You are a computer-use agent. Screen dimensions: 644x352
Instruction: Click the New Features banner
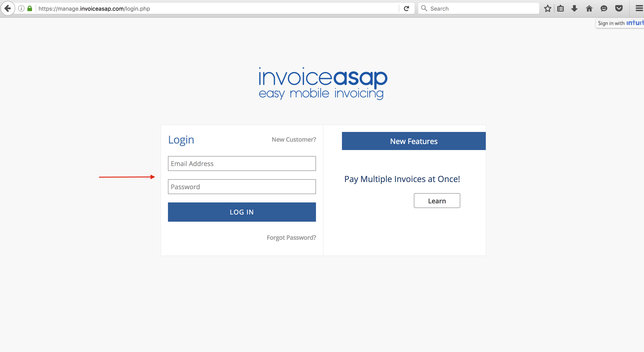(413, 141)
